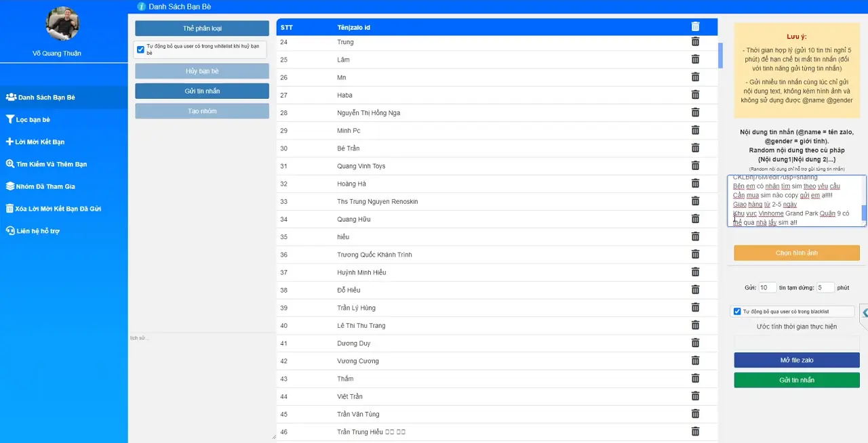Remove Hoàng Hà via trash icon

coord(695,184)
